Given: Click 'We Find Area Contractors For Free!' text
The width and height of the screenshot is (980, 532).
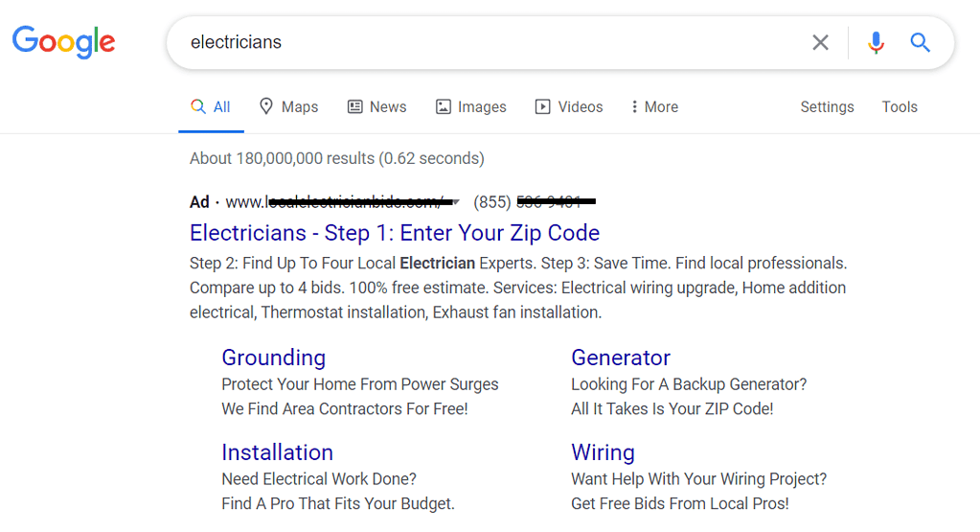Looking at the screenshot, I should click(344, 409).
